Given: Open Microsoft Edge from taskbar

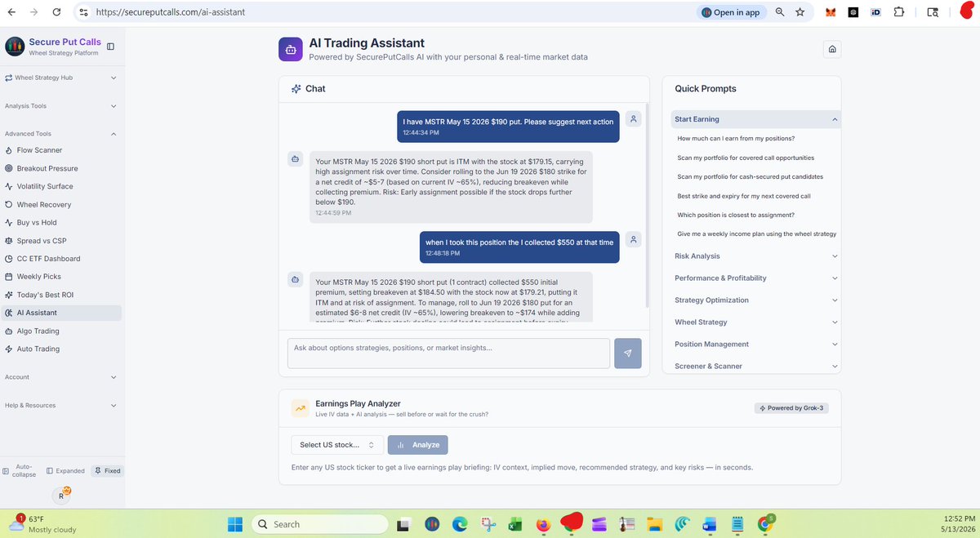Looking at the screenshot, I should pos(459,524).
